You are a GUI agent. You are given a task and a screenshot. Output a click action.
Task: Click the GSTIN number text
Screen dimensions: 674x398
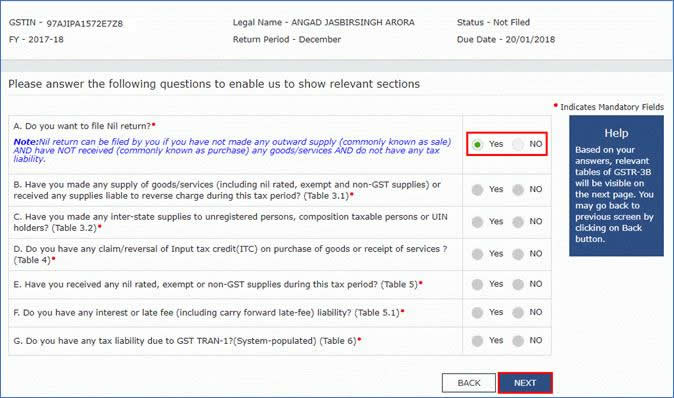84,24
